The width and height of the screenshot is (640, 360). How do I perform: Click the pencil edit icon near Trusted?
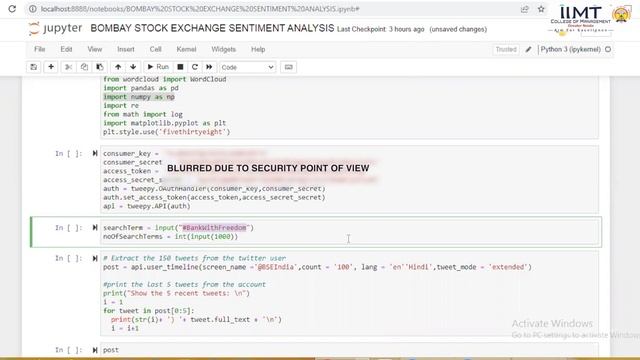click(529, 49)
